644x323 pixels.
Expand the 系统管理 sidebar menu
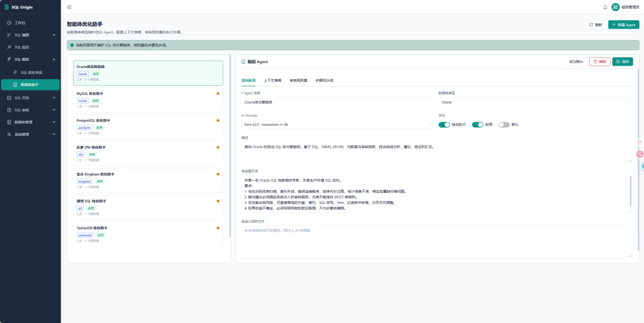pos(30,134)
